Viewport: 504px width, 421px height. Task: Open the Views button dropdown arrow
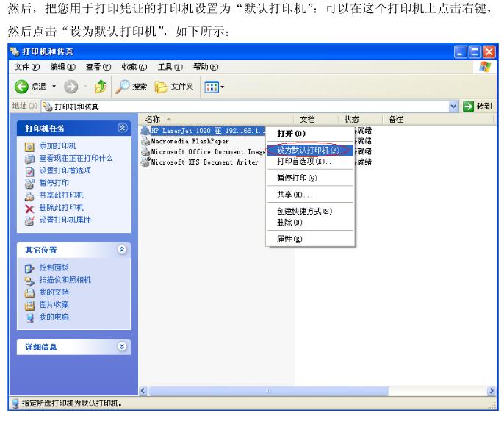click(222, 87)
